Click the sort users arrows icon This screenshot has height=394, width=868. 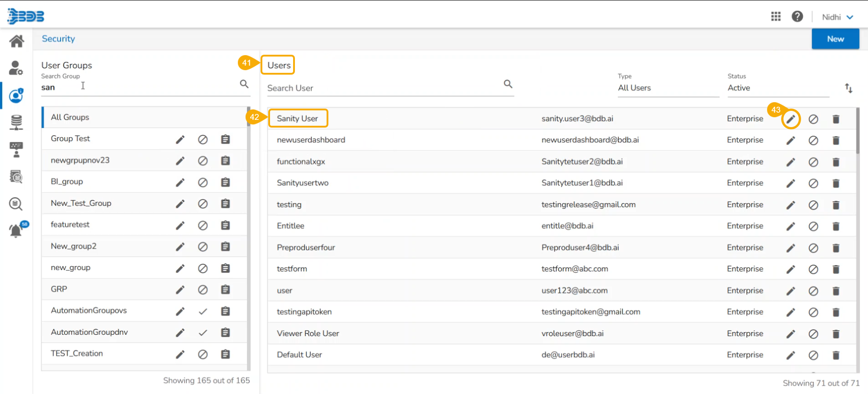coord(849,88)
